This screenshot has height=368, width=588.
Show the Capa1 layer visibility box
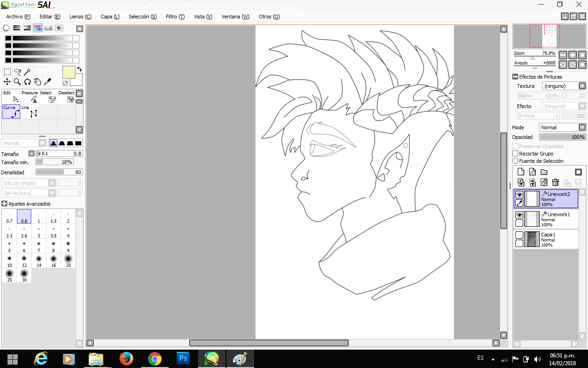(x=519, y=235)
